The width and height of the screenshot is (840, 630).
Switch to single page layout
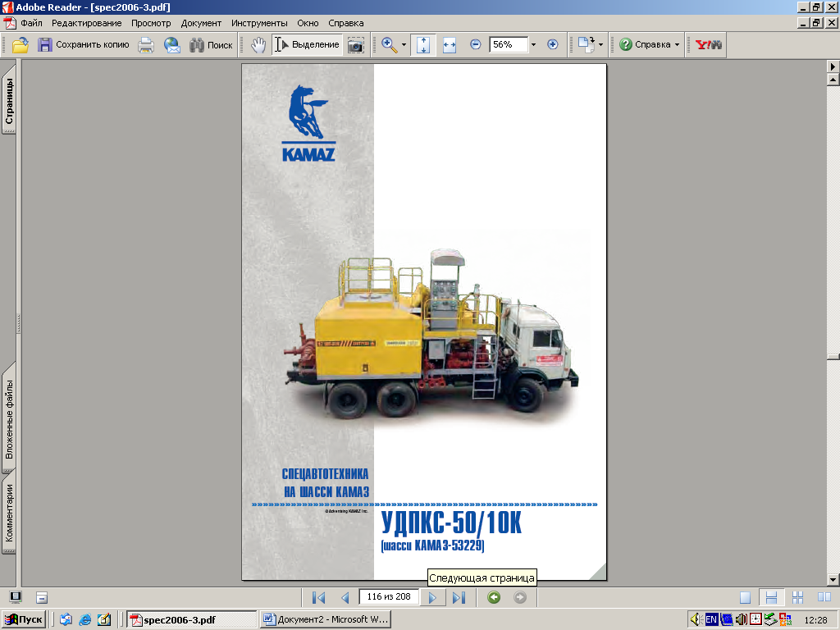coord(745,597)
